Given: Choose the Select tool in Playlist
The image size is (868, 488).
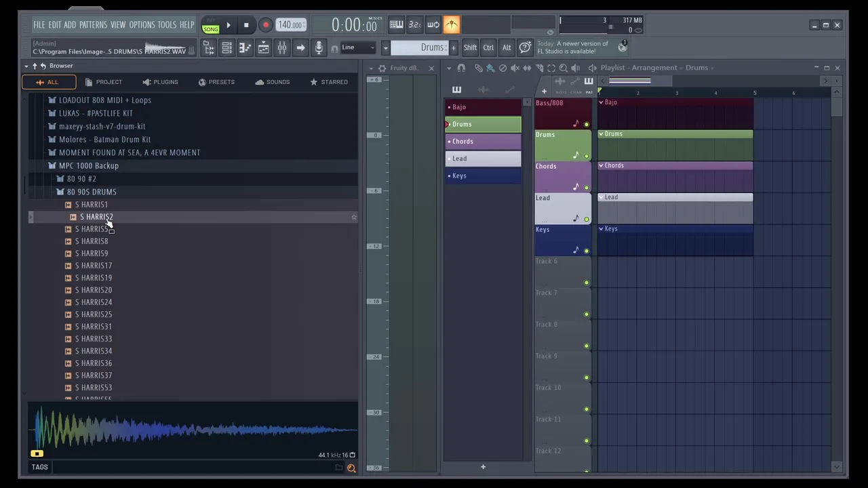Looking at the screenshot, I should pyautogui.click(x=551, y=68).
